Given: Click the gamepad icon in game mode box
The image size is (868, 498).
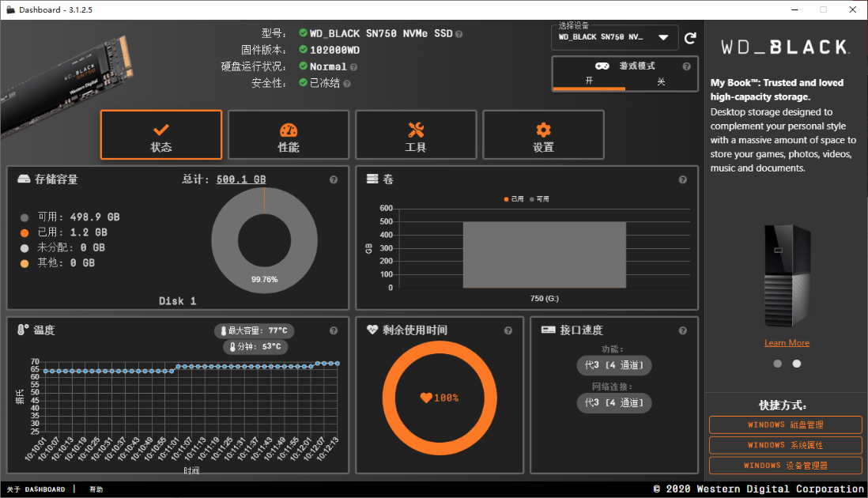Looking at the screenshot, I should click(x=602, y=66).
